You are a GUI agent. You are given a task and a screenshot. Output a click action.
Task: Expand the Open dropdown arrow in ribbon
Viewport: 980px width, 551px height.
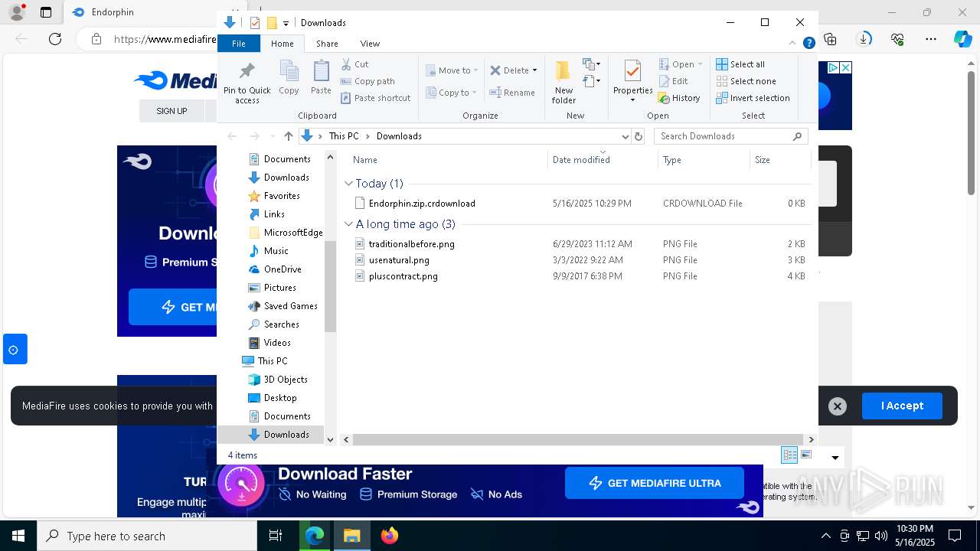point(700,64)
